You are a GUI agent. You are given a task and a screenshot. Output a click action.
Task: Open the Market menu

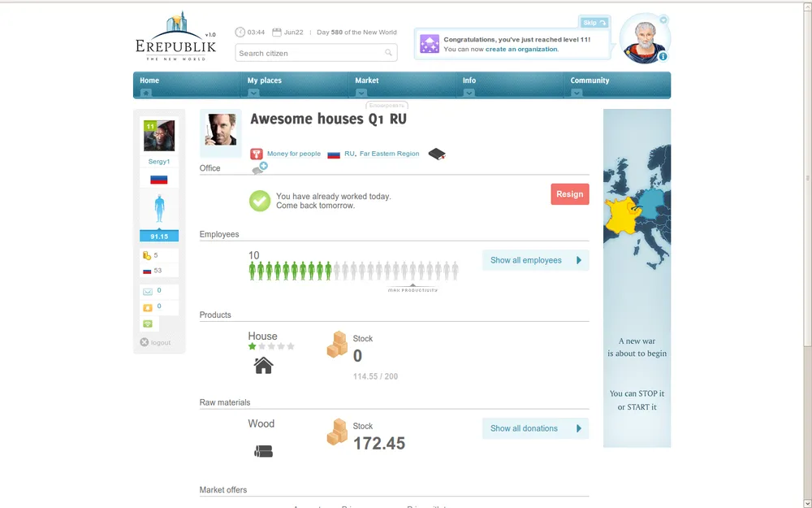(367, 80)
